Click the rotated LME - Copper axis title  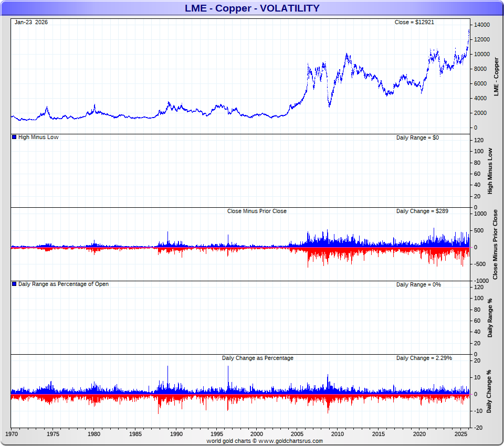(497, 76)
